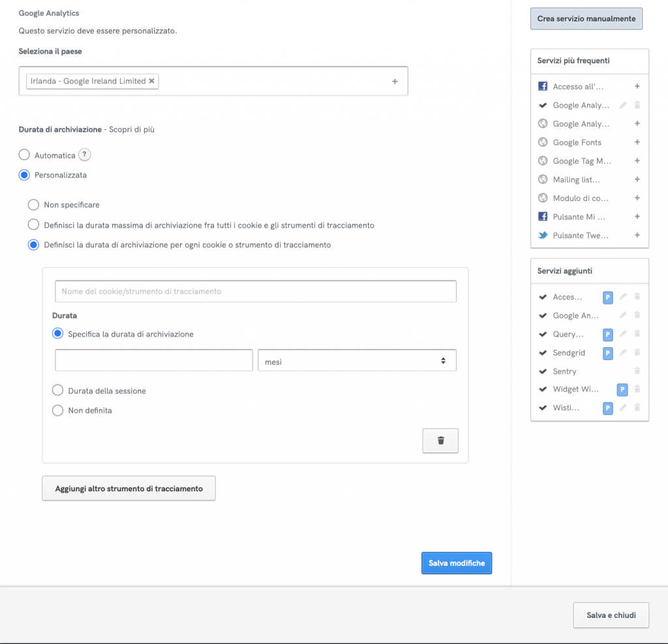This screenshot has height=644, width=668.
Task: Open the Scopri di più link
Action: 132,129
